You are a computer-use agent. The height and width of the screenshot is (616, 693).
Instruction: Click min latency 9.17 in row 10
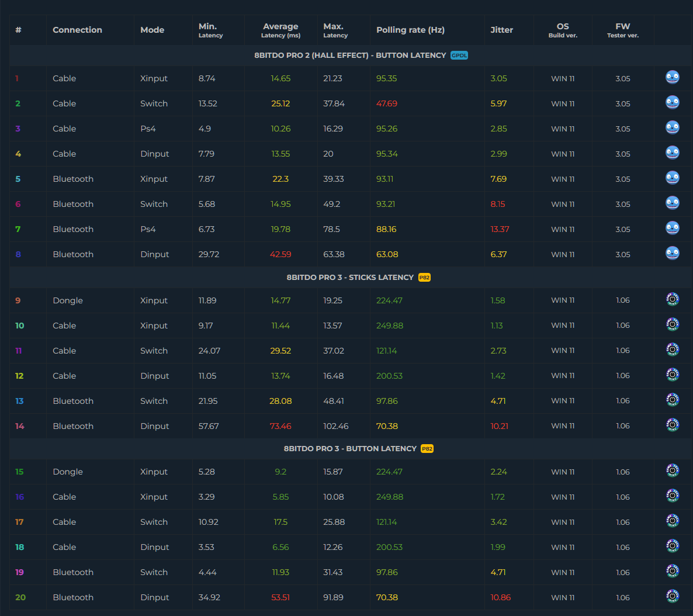[x=206, y=326]
